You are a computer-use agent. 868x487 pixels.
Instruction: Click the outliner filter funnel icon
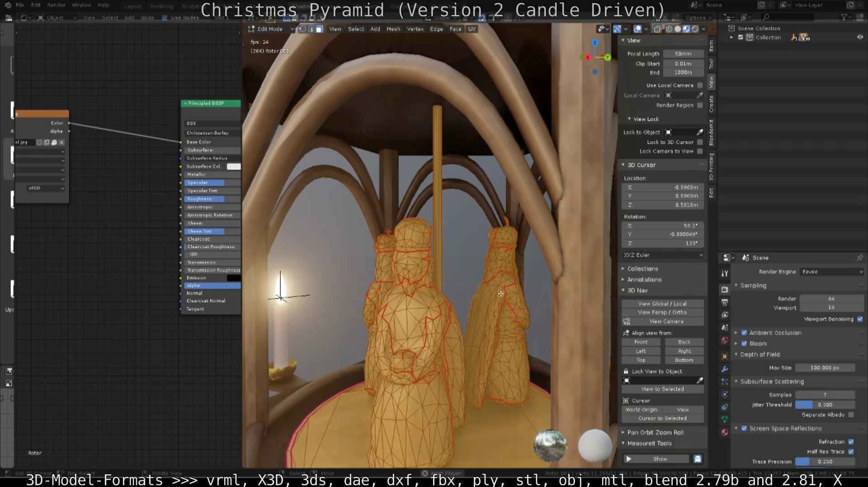(x=844, y=17)
